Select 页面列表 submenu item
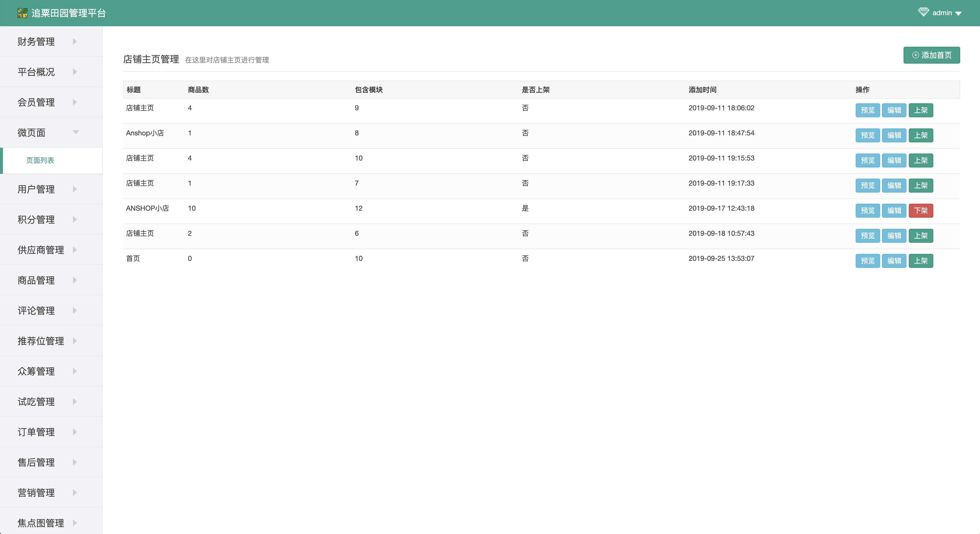This screenshot has width=980, height=534. coord(51,160)
